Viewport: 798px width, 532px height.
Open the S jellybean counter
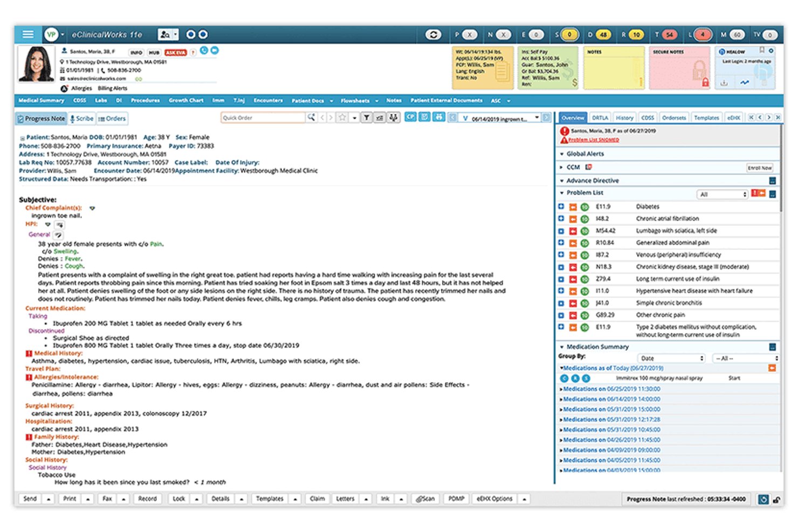[x=569, y=34]
